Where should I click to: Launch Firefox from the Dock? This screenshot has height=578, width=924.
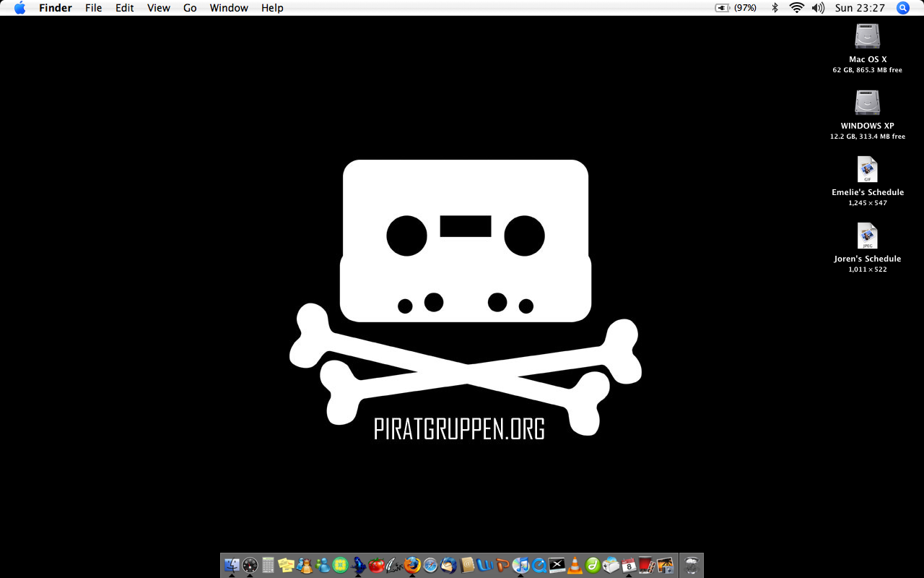pyautogui.click(x=412, y=565)
